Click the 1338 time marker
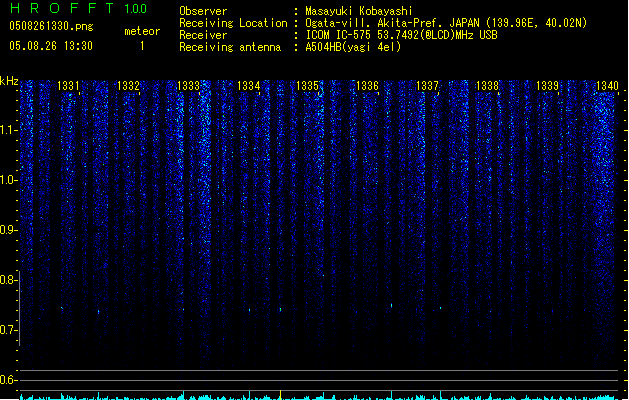This screenshot has width=629, height=400. click(487, 85)
